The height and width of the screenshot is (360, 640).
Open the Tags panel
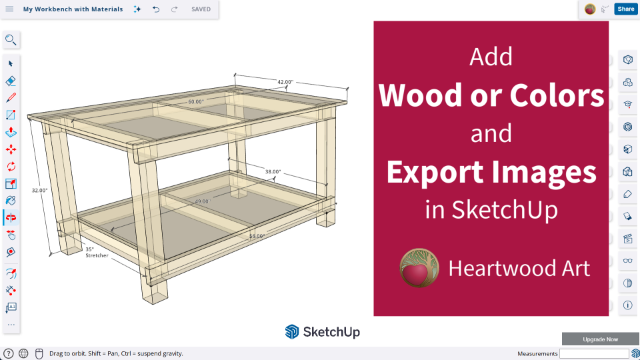tap(628, 194)
